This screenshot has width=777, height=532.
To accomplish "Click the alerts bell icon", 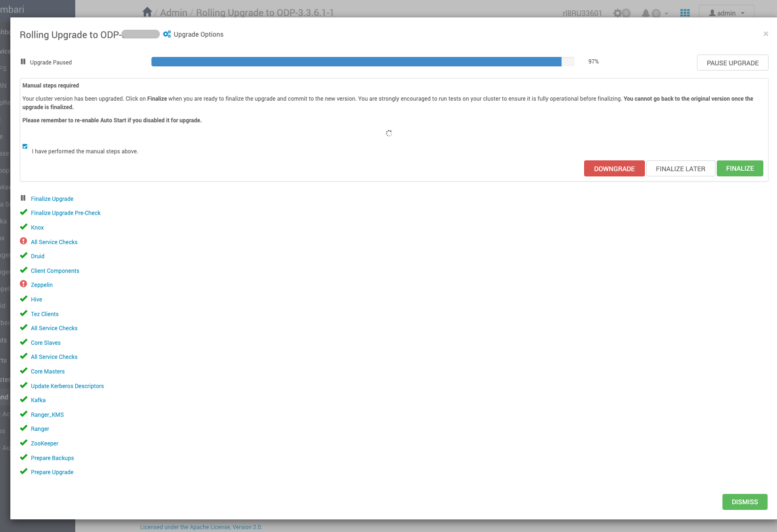I will (646, 13).
